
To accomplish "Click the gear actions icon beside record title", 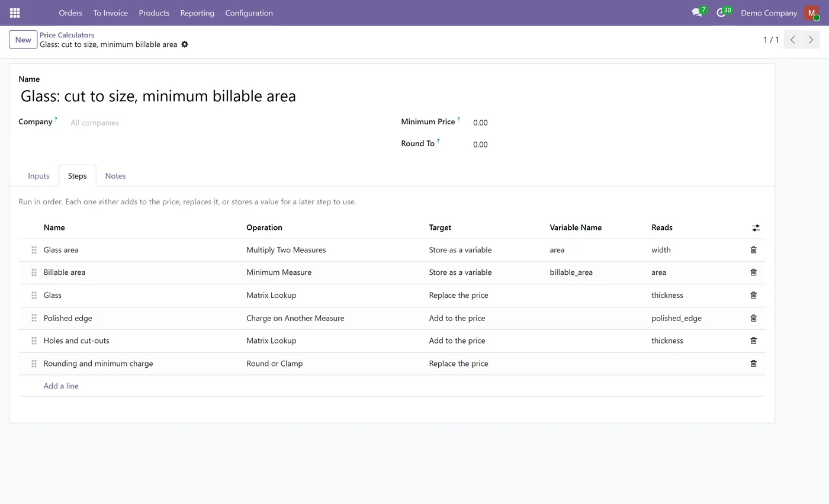I will [x=185, y=44].
